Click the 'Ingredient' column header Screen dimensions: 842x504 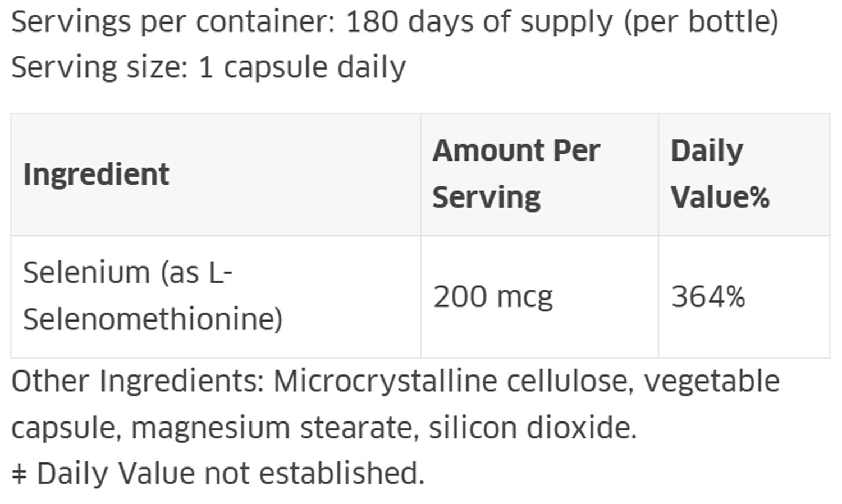(x=96, y=174)
